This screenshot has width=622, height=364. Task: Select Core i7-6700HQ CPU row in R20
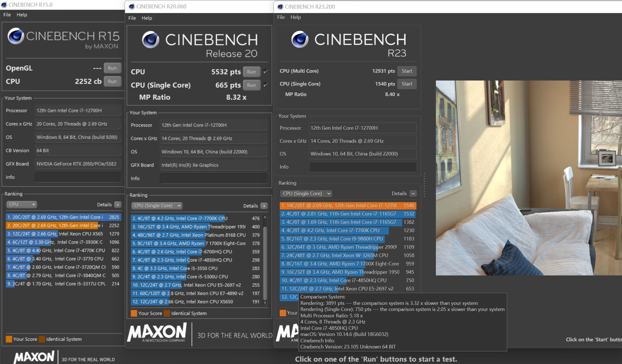point(196,252)
